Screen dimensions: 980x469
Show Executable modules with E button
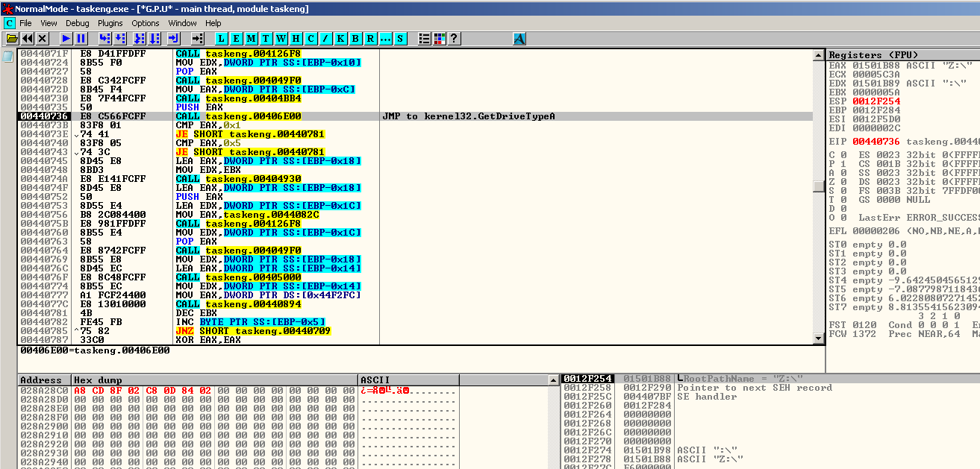(x=237, y=38)
